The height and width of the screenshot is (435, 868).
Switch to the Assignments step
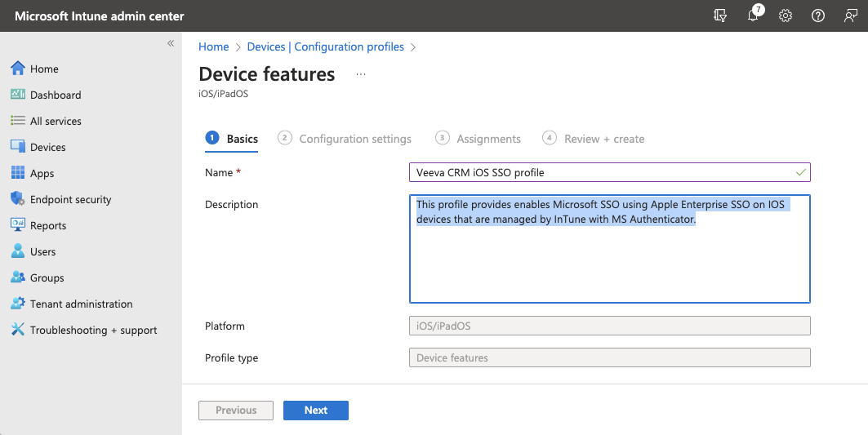pyautogui.click(x=479, y=139)
